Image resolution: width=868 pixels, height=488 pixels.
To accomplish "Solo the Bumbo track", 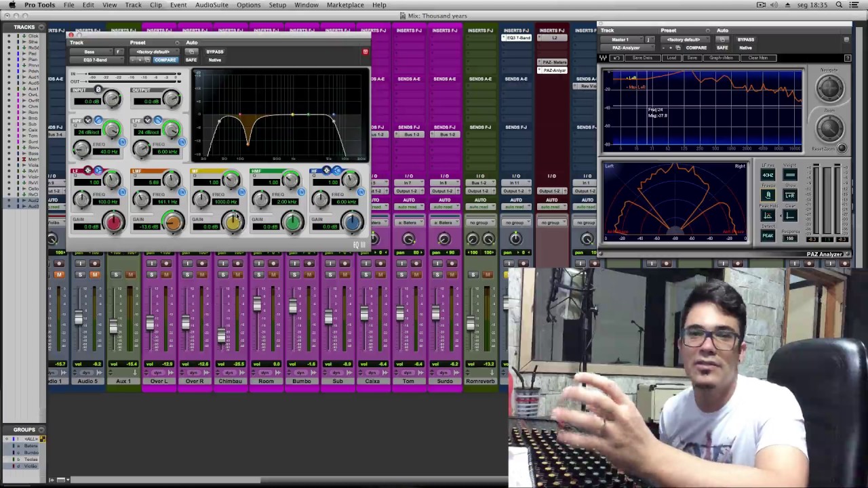I will click(x=294, y=274).
